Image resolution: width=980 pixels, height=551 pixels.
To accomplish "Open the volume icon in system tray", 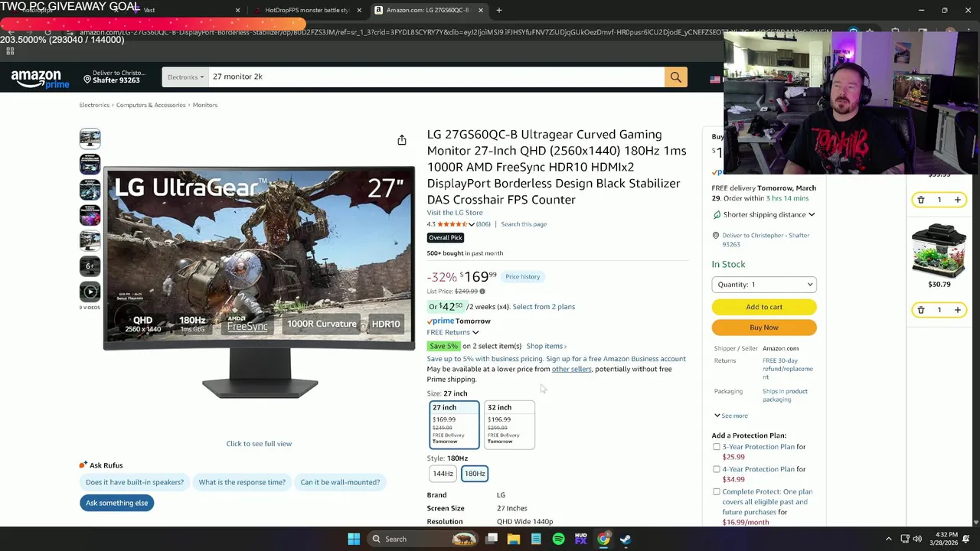I will click(917, 539).
